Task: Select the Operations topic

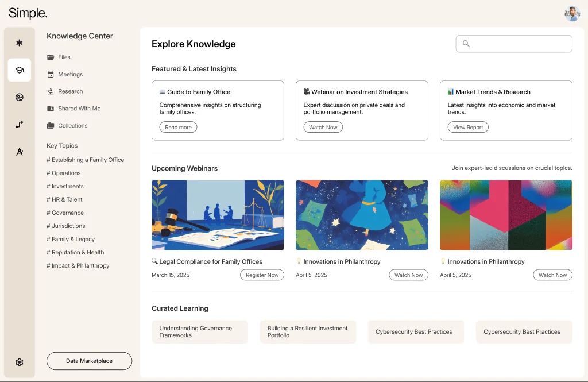Action: [63, 173]
